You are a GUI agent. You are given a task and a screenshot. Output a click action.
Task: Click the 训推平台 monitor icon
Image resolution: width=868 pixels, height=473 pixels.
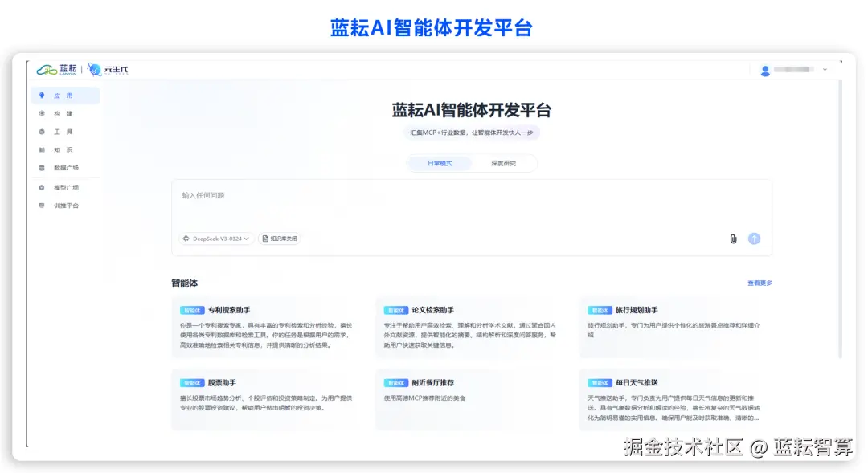(42, 206)
